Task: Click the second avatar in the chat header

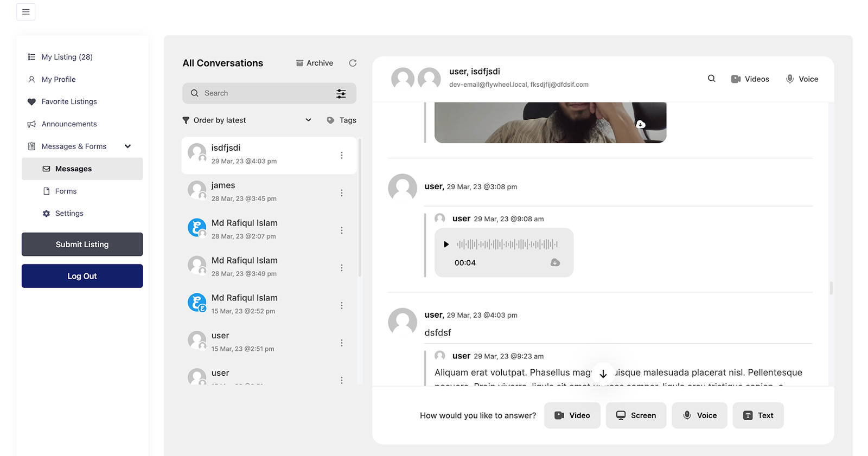Action: click(429, 79)
